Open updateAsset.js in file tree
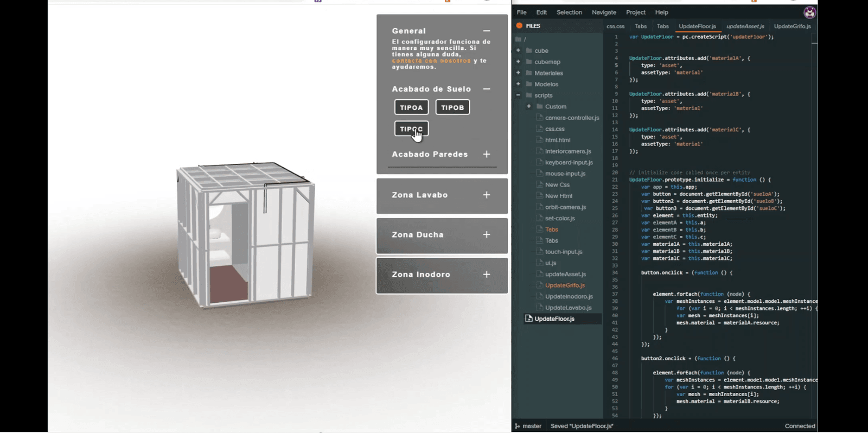The height and width of the screenshot is (433, 868). click(x=565, y=274)
